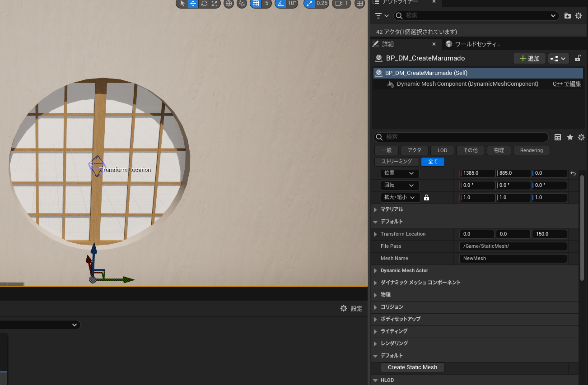Toggle the scale lock on 拡大・縮小 row
Viewport: 588px width, 385px height.
tap(426, 197)
